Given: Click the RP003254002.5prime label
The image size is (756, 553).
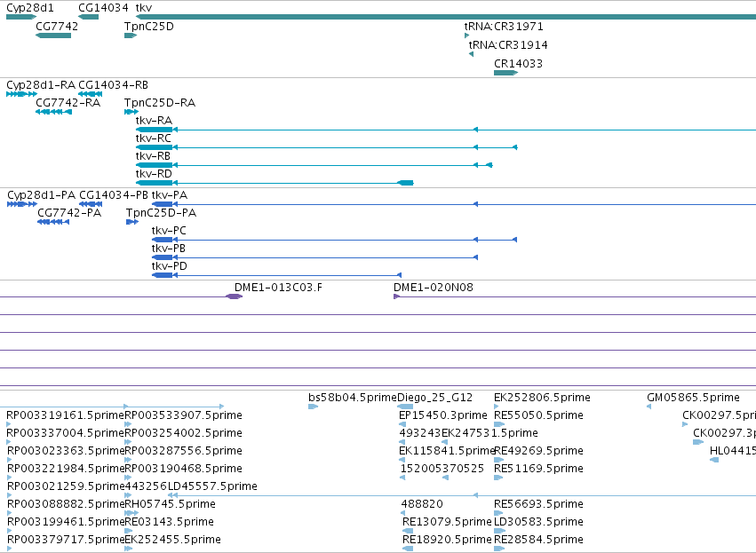Looking at the screenshot, I should pyautogui.click(x=183, y=433).
